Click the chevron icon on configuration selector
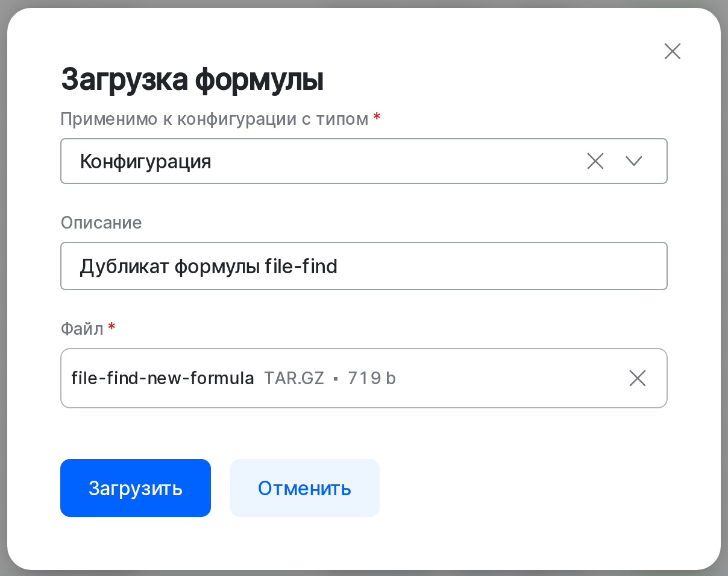Screen dimensions: 728x576 633,161
